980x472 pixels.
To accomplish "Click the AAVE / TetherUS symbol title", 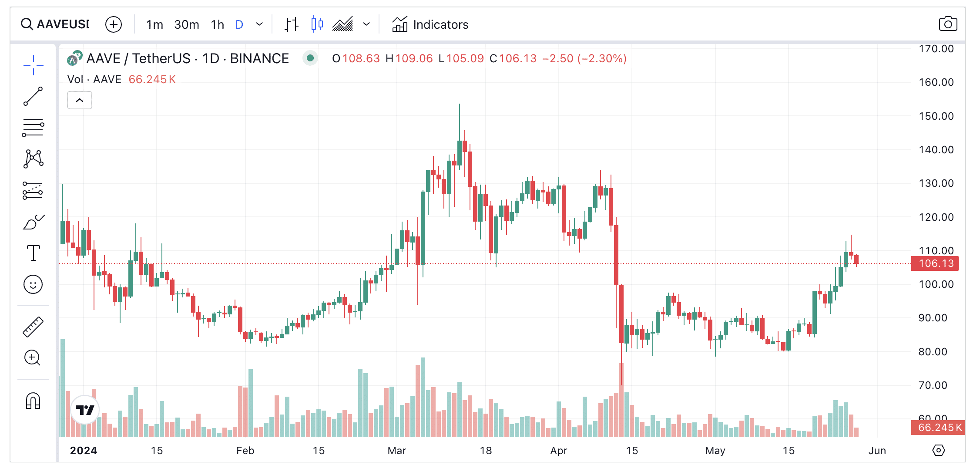I will point(188,58).
